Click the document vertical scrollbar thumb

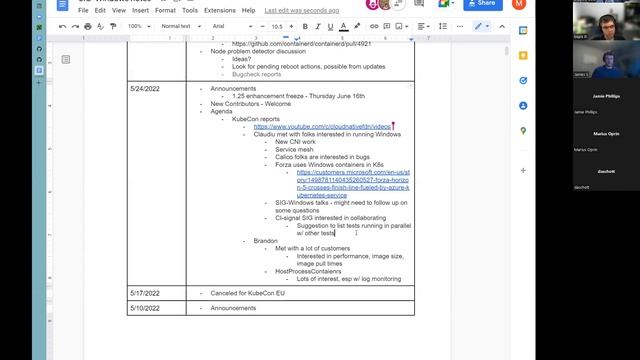pyautogui.click(x=507, y=51)
